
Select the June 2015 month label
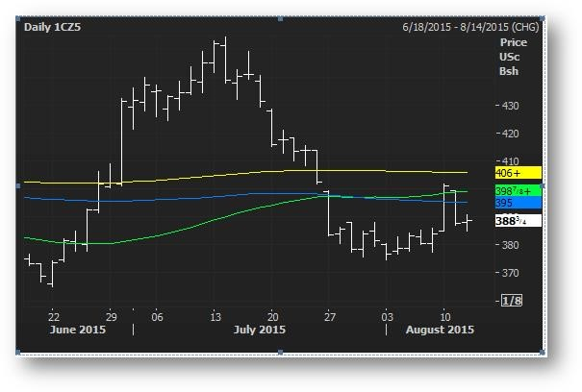(78, 330)
